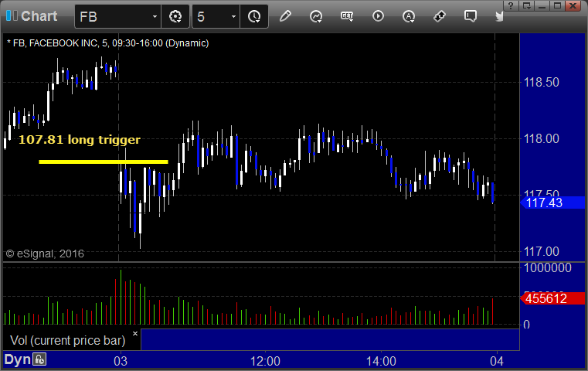
Task: Click the 14:00 time axis label
Action: tap(381, 361)
